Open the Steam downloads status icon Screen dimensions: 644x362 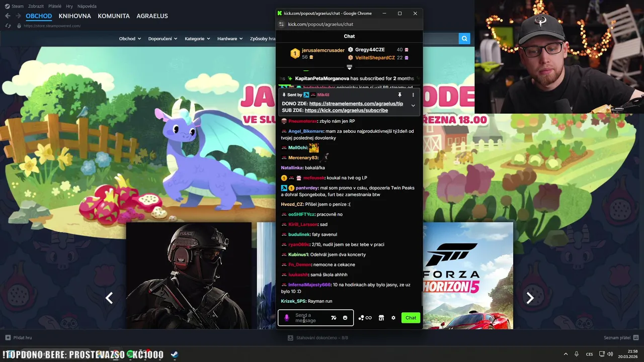pyautogui.click(x=291, y=337)
